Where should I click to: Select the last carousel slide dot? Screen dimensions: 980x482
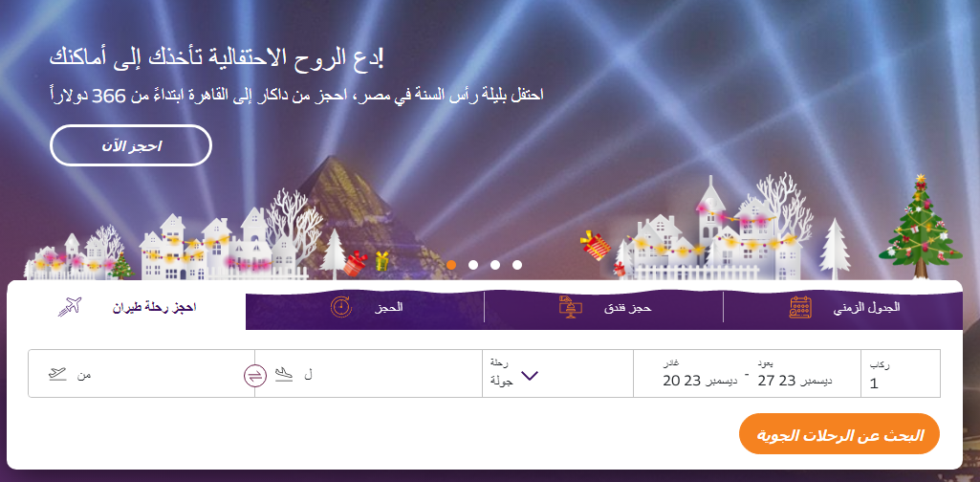pyautogui.click(x=517, y=265)
